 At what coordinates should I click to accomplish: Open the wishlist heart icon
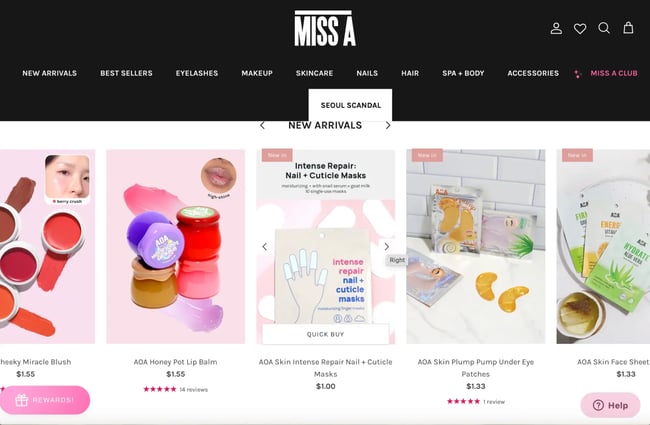click(x=580, y=28)
